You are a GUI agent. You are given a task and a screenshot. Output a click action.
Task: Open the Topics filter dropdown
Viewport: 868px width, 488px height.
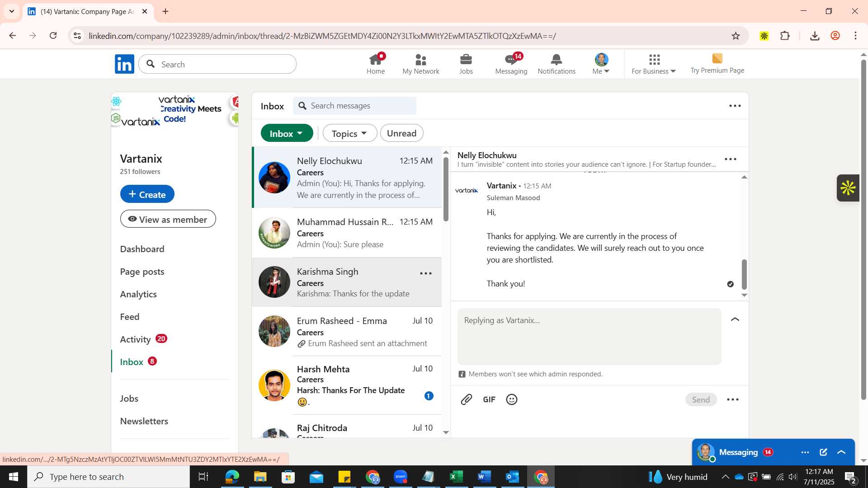point(350,133)
